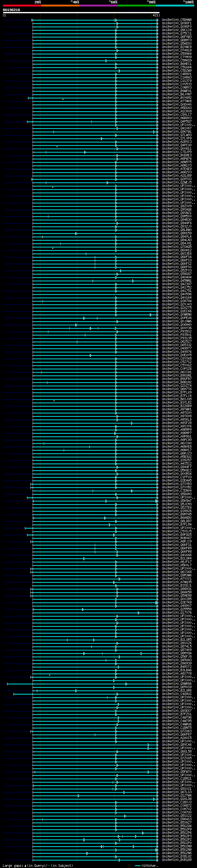This screenshot has width=197, height=868.
Task: Select the query label AU196216
Action: (x=11, y=10)
